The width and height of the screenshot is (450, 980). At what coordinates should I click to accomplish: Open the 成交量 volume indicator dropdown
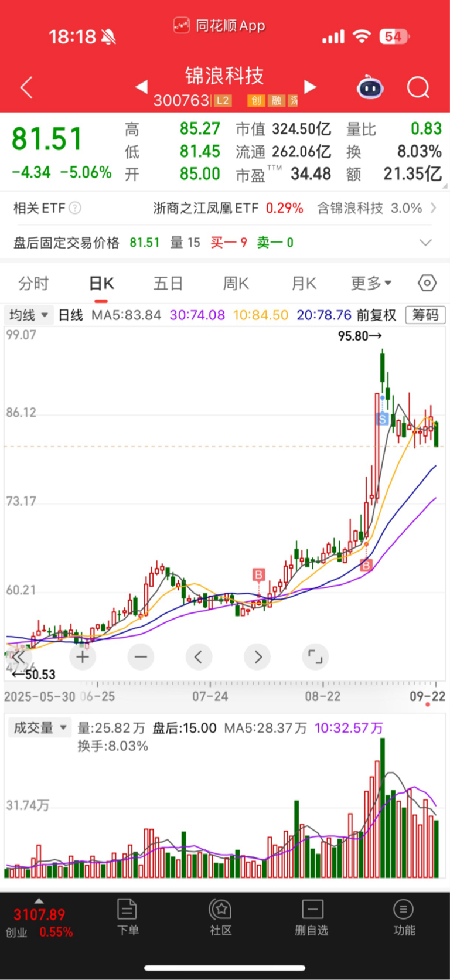(39, 728)
